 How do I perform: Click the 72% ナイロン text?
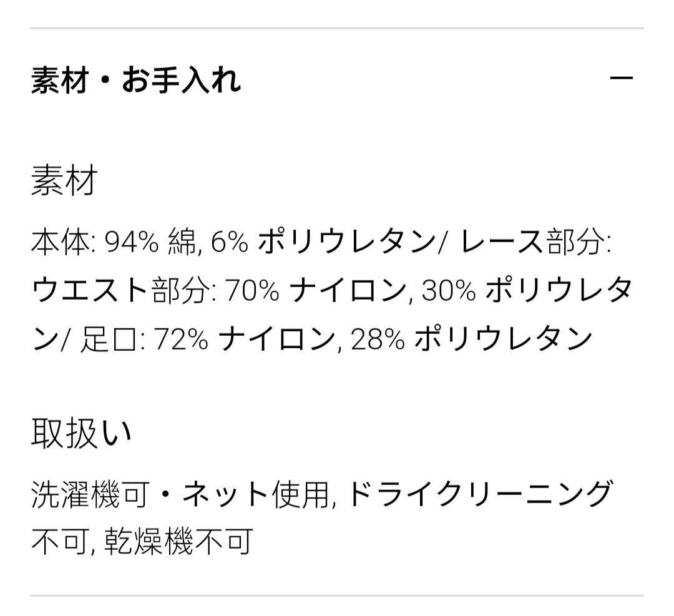point(243,339)
